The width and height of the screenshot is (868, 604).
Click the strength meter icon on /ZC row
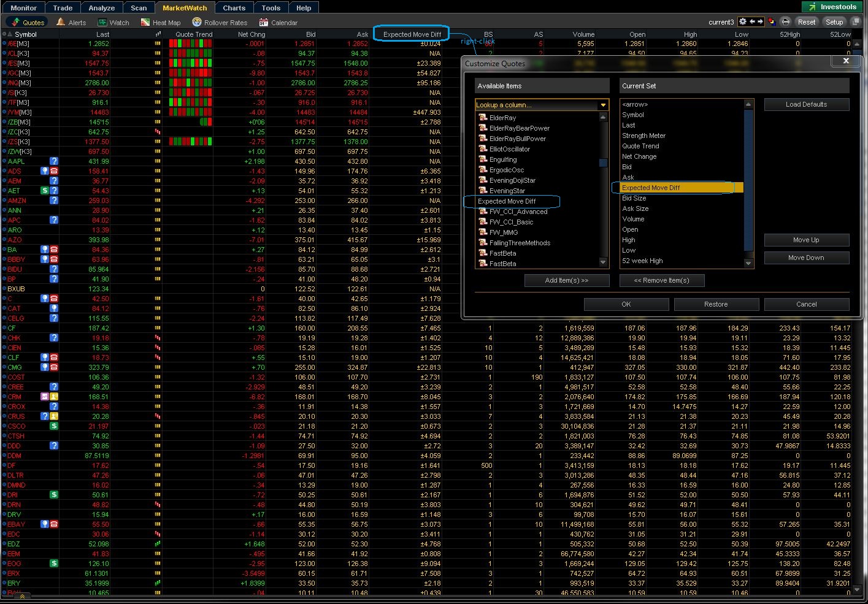point(158,132)
